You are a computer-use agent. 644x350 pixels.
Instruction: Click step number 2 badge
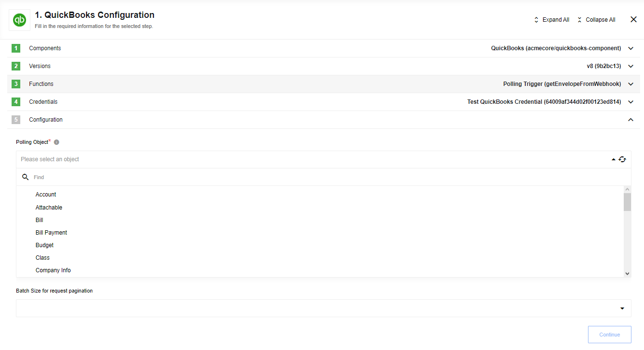point(16,66)
